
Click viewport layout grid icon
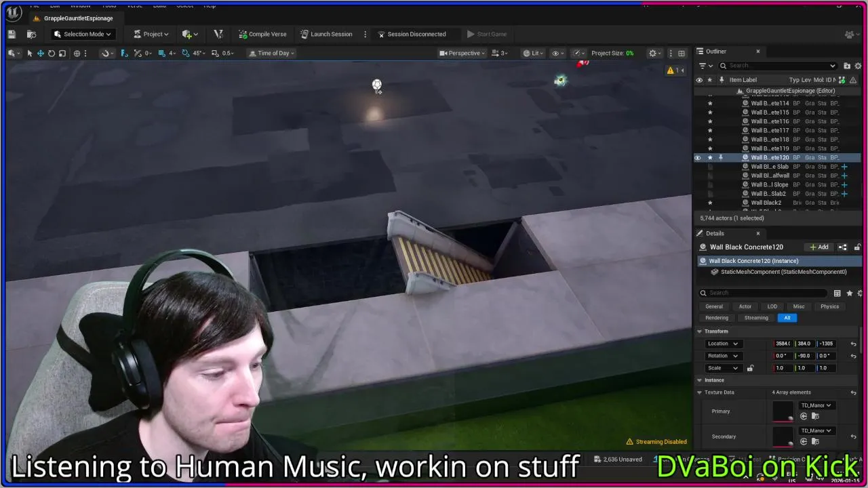pyautogui.click(x=682, y=53)
